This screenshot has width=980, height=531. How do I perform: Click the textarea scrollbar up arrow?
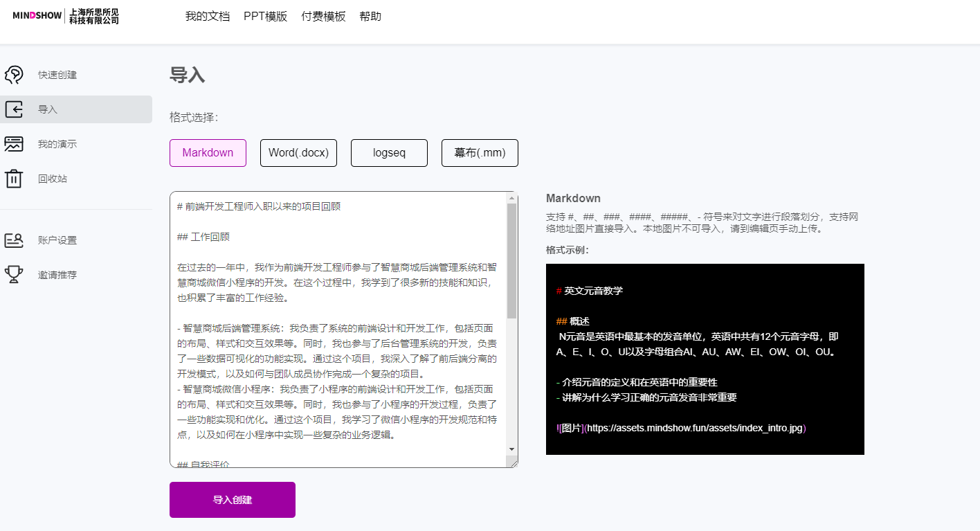coord(512,198)
